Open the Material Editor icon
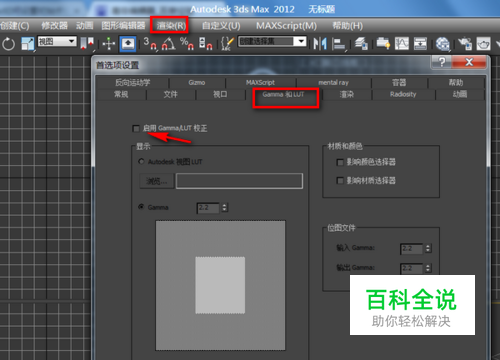 (443, 44)
